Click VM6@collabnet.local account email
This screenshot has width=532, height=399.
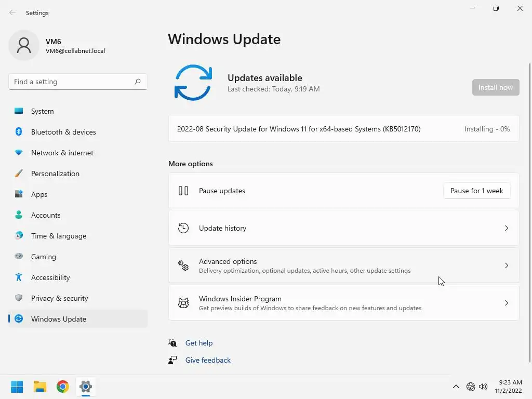[x=75, y=51]
